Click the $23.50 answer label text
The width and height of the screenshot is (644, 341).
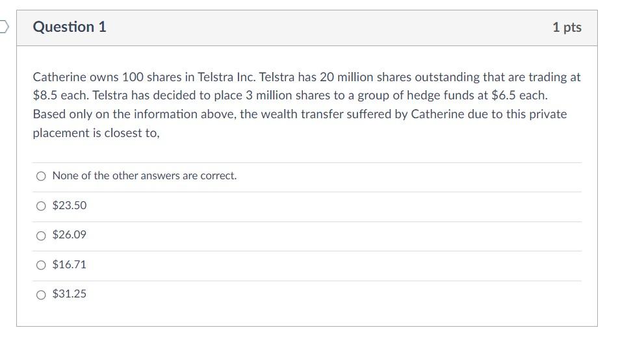point(70,206)
